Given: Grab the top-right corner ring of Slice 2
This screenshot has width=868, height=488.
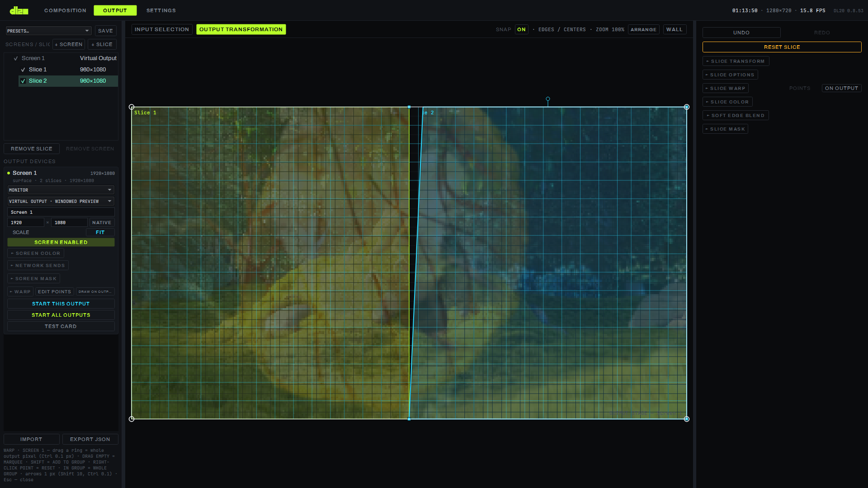Looking at the screenshot, I should tap(687, 107).
